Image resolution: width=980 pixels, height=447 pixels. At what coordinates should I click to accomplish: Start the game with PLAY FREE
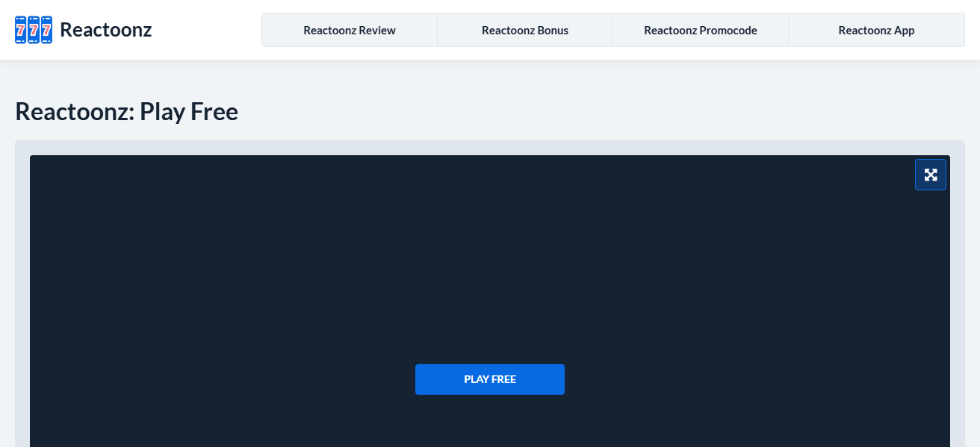coord(490,379)
